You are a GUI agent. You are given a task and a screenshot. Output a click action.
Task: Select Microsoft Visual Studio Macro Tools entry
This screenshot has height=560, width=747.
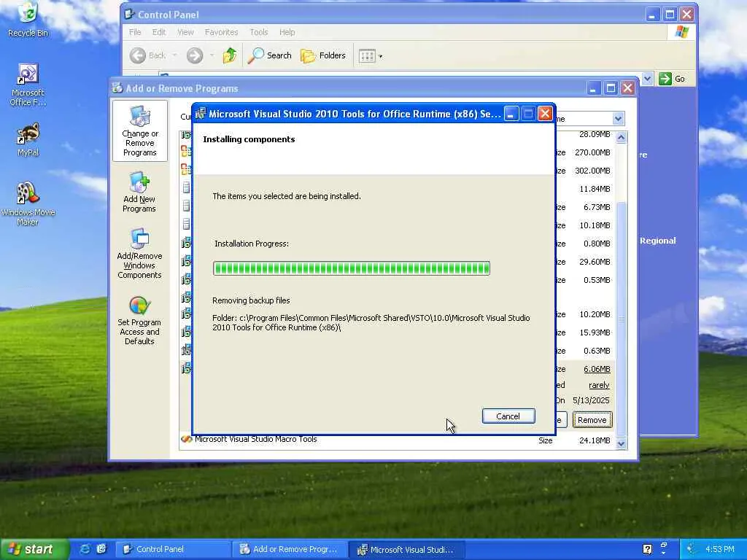[x=398, y=440]
